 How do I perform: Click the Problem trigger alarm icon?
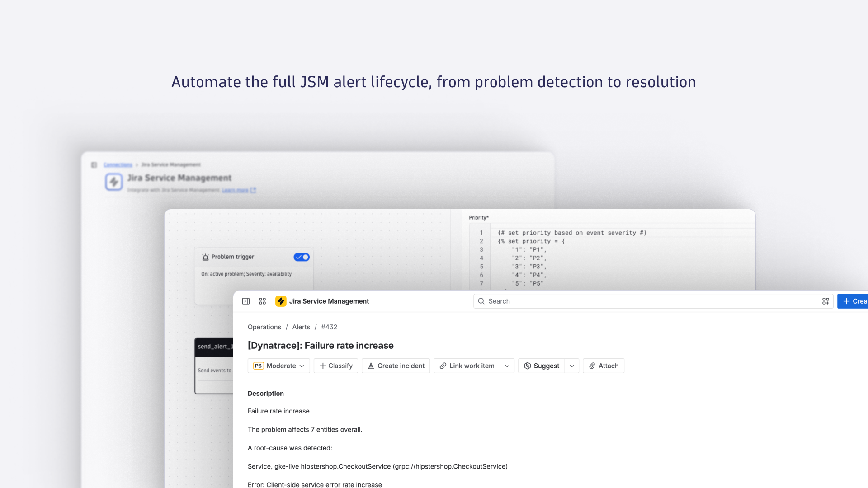(x=205, y=257)
